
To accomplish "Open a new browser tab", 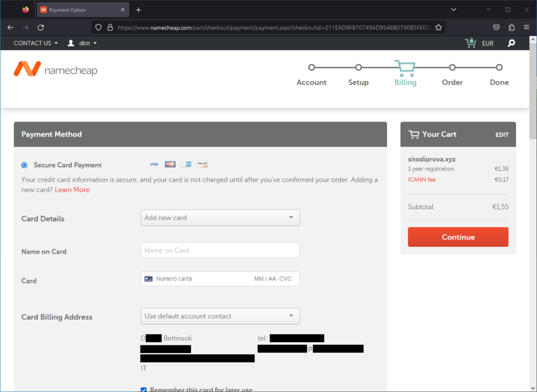I will click(138, 10).
